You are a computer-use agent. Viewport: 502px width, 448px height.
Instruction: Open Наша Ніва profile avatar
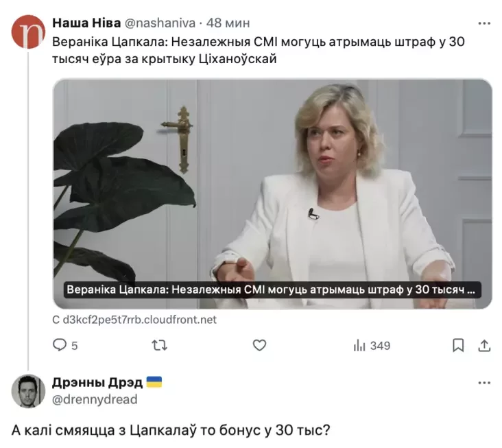coord(28,32)
